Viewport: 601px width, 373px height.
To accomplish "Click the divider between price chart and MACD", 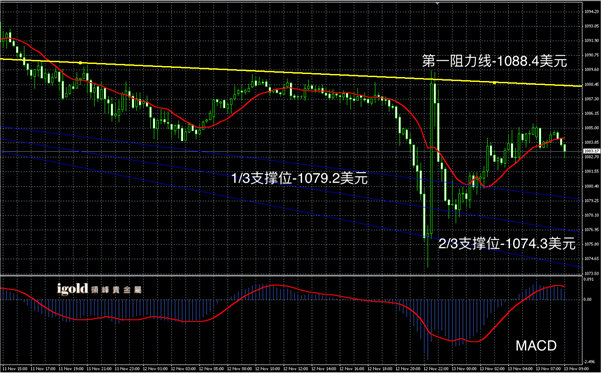I will tap(291, 275).
